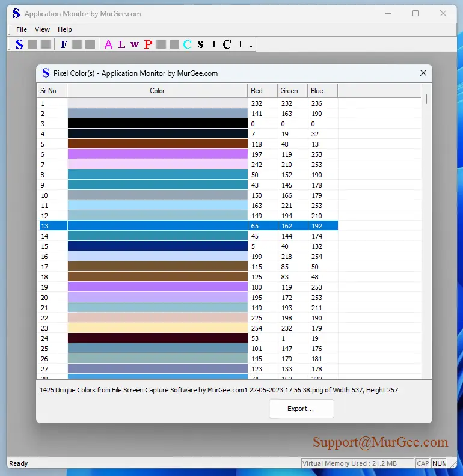
Task: Click the blue S toolbar icon
Action: pos(19,44)
